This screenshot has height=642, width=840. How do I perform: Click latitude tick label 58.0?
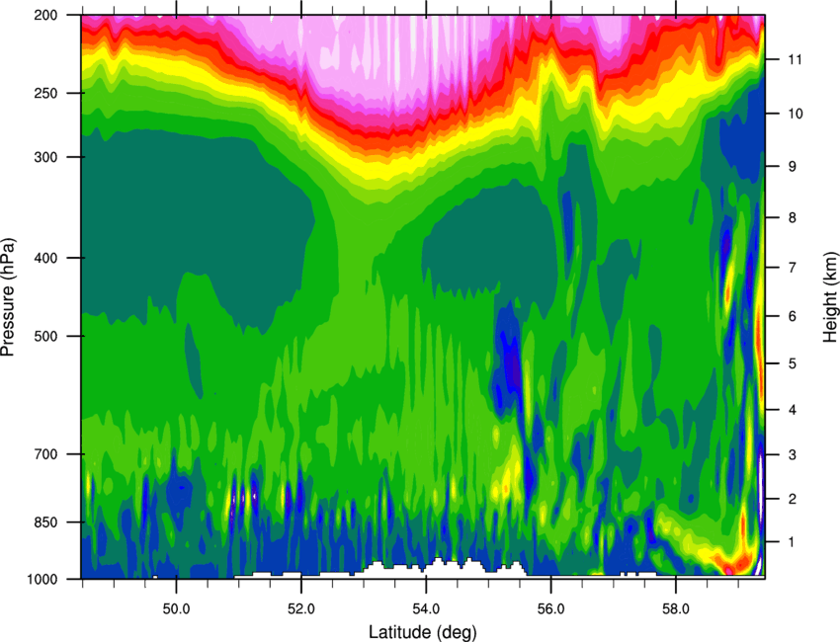676,609
